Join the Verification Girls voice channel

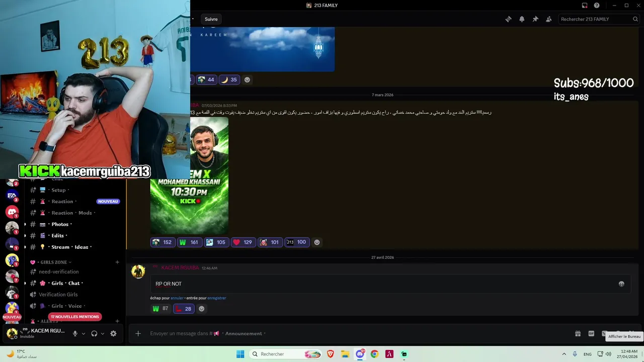[74, 295]
